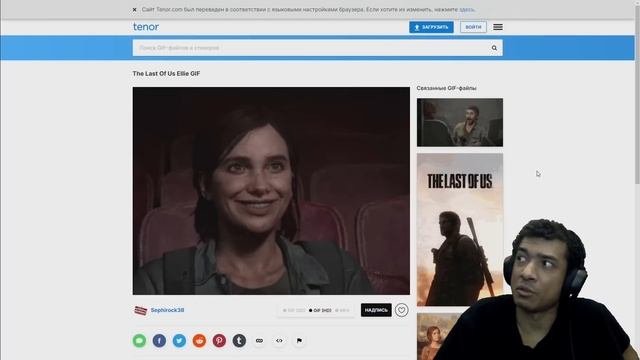Click the Надпись caption button

376,310
